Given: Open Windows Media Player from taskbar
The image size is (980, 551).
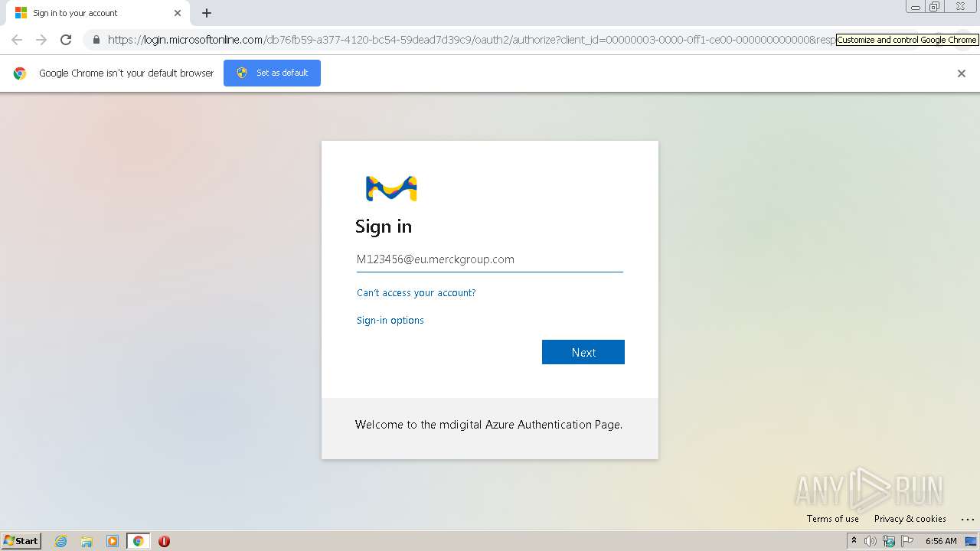Looking at the screenshot, I should [x=113, y=541].
